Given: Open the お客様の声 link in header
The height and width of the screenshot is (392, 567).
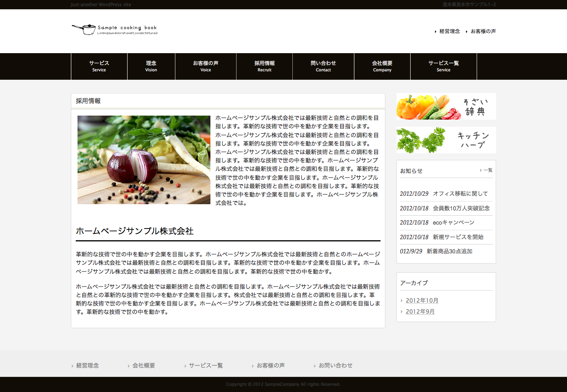Looking at the screenshot, I should coord(483,31).
